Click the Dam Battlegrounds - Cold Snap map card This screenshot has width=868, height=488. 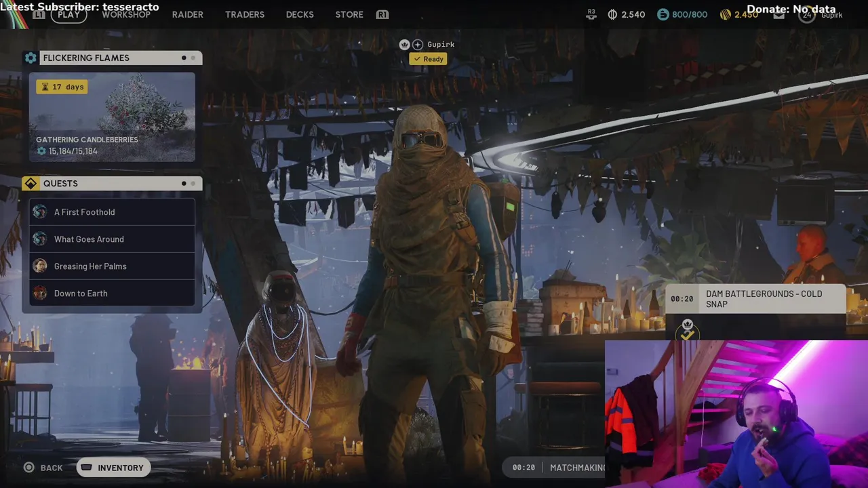click(755, 299)
